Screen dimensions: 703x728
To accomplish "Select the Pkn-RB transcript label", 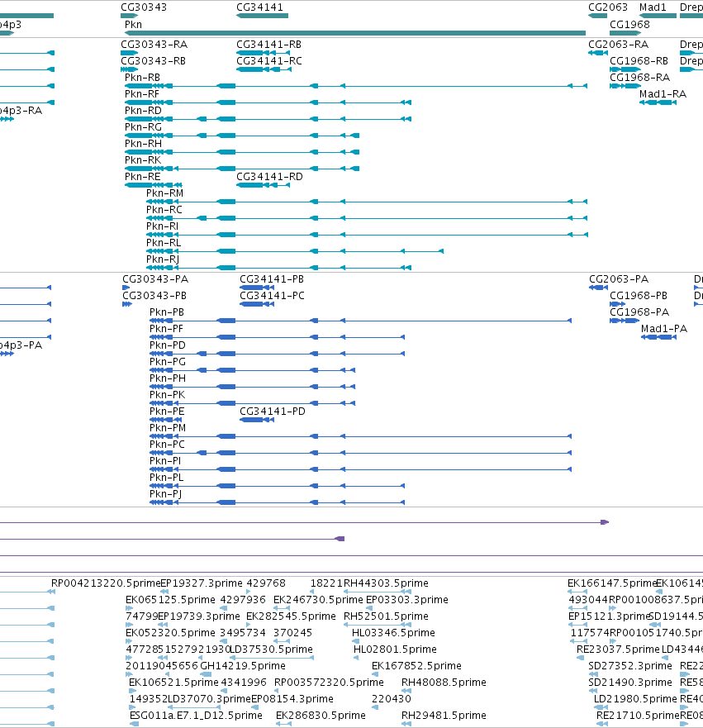I will pyautogui.click(x=142, y=77).
